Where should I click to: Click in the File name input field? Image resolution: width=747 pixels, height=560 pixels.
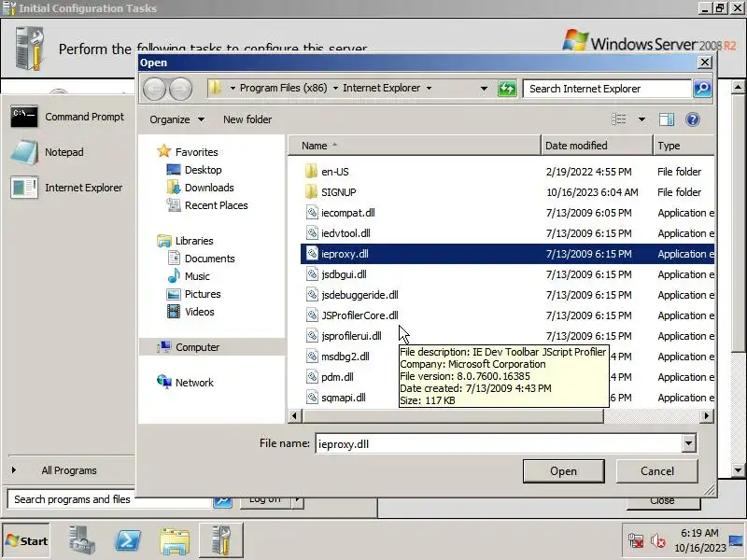(x=499, y=444)
